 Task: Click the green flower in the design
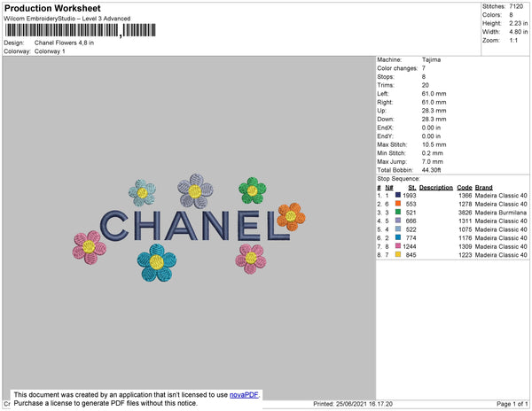[253, 190]
